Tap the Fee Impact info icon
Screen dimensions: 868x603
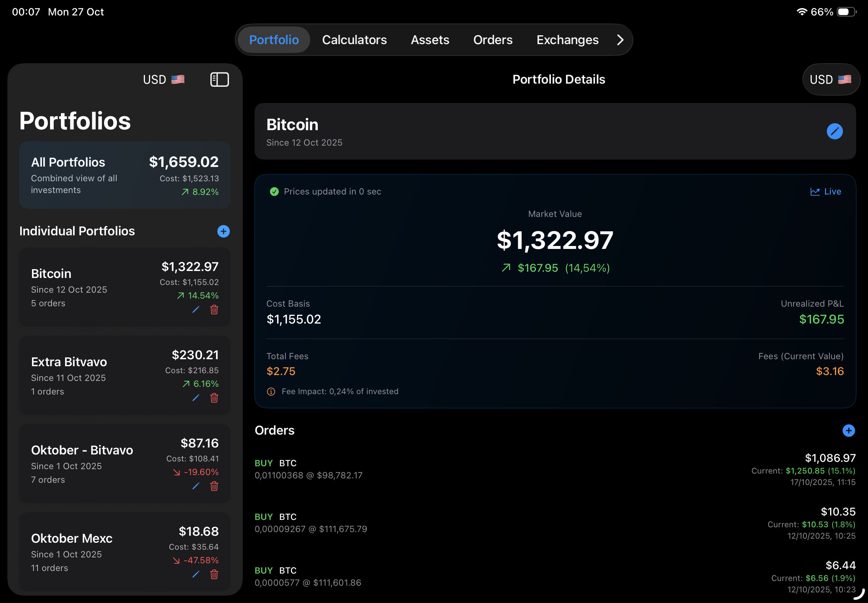(x=271, y=392)
